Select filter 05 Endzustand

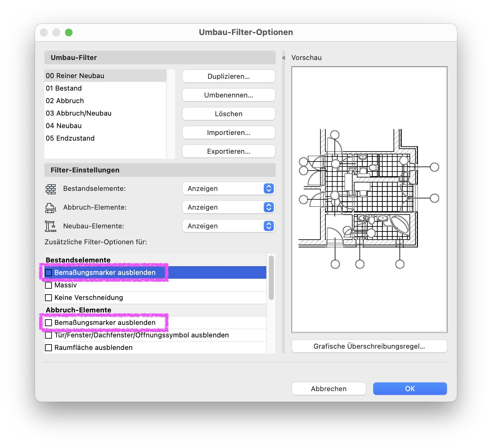pos(105,138)
